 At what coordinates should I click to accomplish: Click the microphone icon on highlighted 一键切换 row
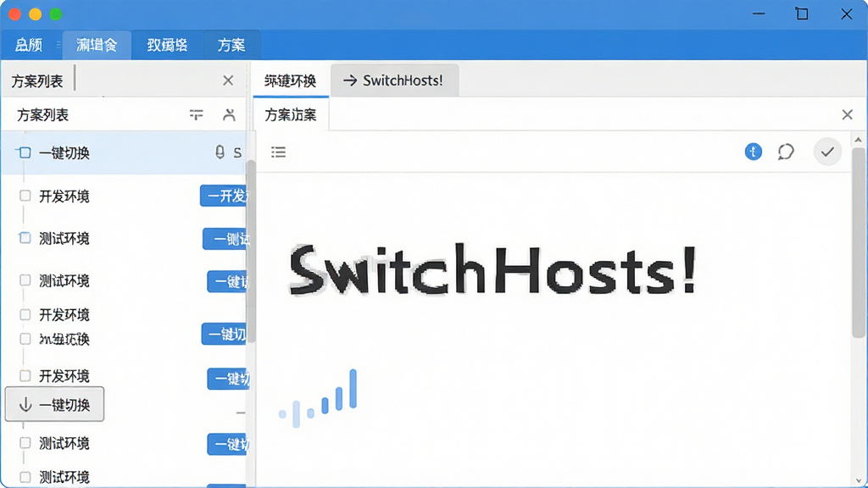(x=220, y=152)
